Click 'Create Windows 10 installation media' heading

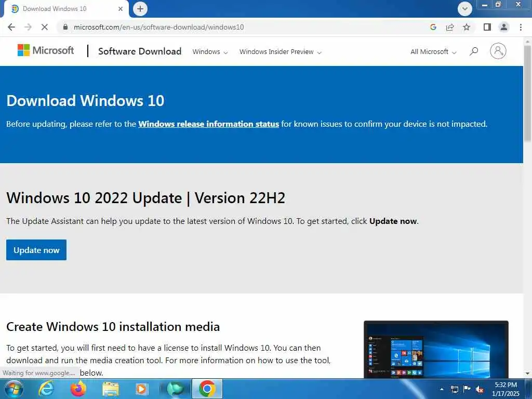tap(113, 326)
